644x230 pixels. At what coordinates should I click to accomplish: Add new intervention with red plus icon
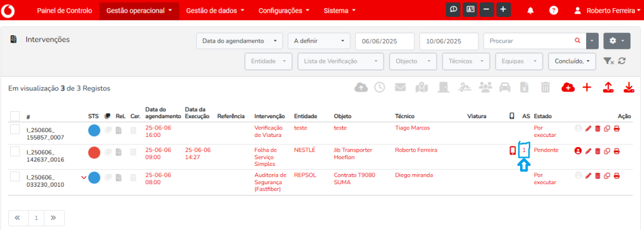click(587, 87)
